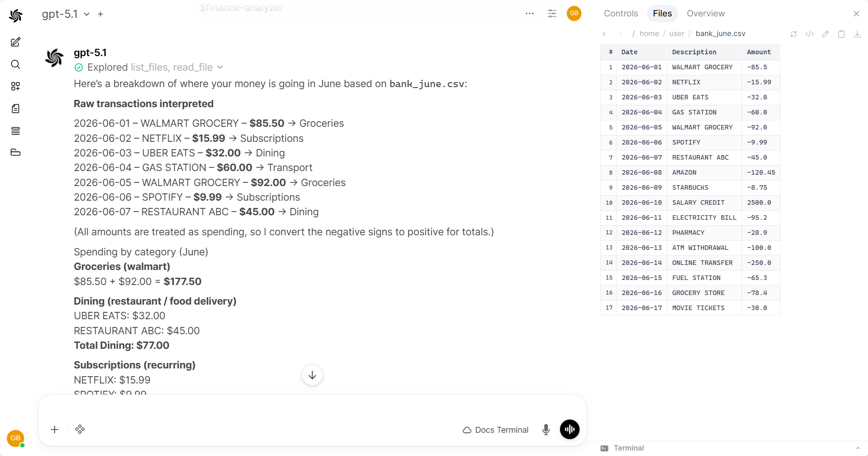Open the gpt-5.1 model selector dropdown
The height and width of the screenshot is (456, 868).
click(66, 14)
